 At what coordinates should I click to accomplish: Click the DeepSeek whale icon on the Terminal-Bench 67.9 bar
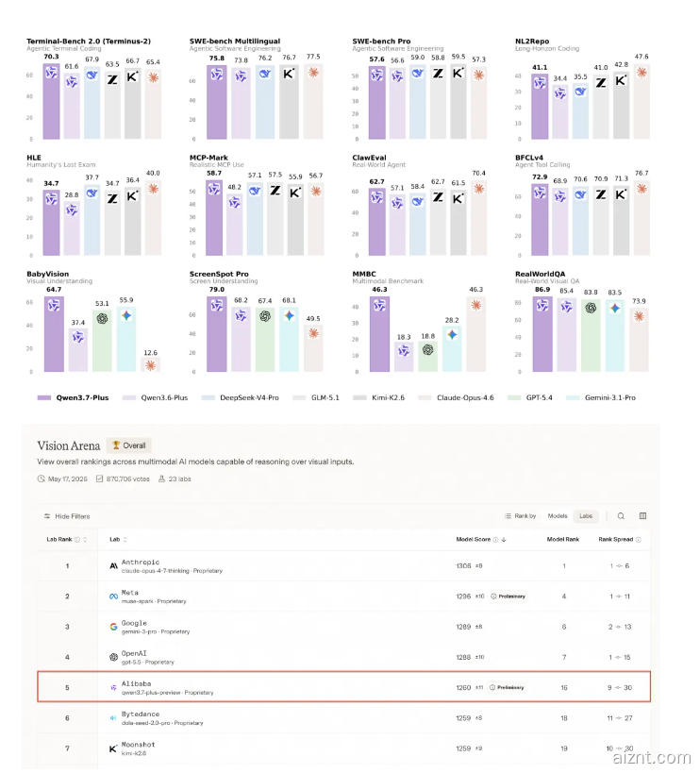[92, 75]
